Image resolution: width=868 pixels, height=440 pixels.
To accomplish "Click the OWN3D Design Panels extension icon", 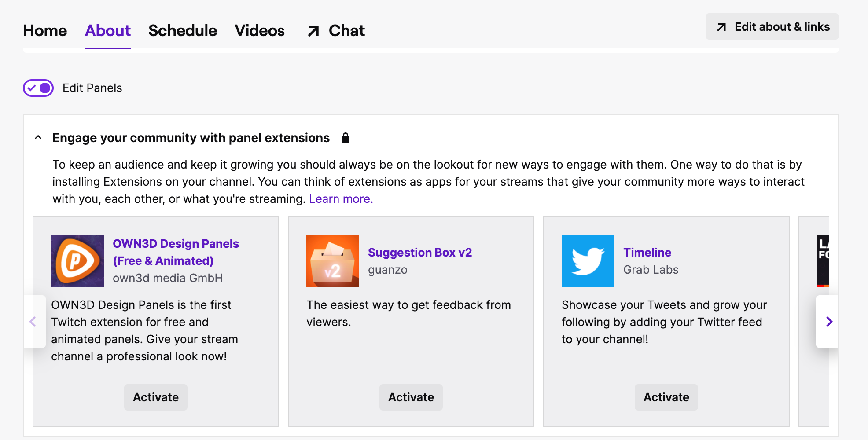I will 77,260.
